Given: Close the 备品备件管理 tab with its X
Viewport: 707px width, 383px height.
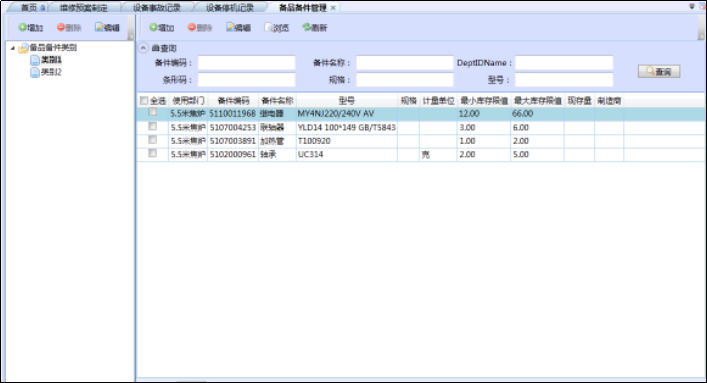Looking at the screenshot, I should [333, 8].
